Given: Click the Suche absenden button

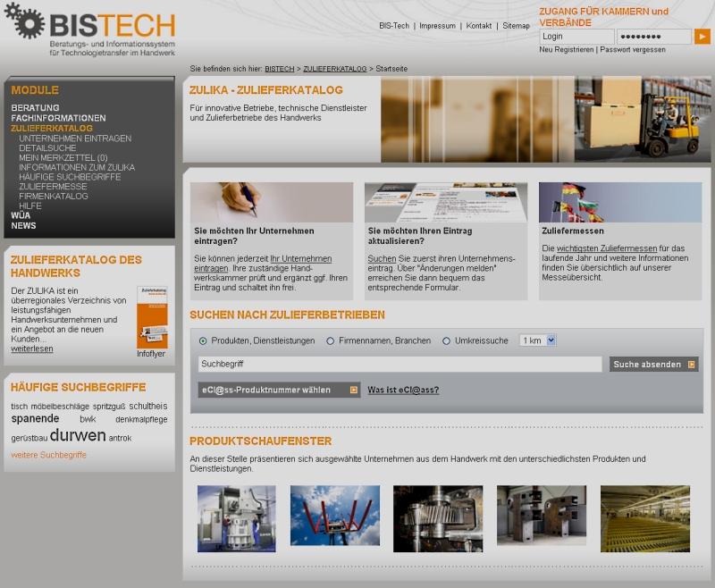Looking at the screenshot, I should click(x=653, y=365).
